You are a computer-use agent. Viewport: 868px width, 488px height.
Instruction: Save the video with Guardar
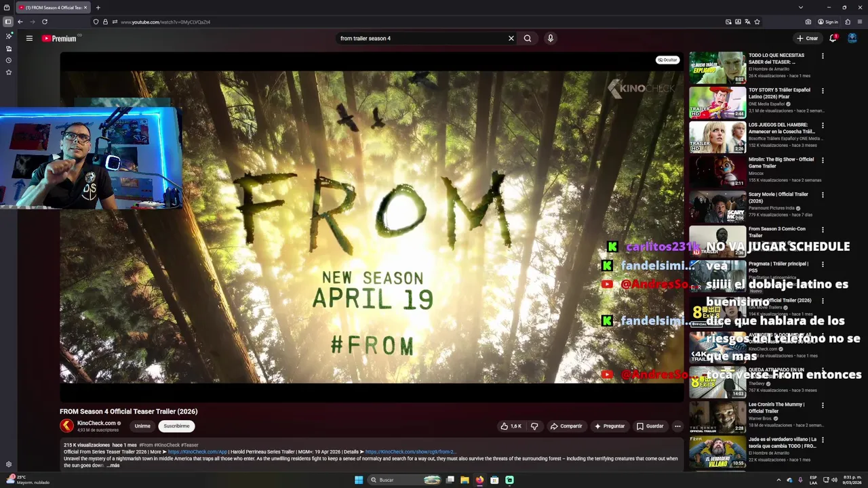650,426
